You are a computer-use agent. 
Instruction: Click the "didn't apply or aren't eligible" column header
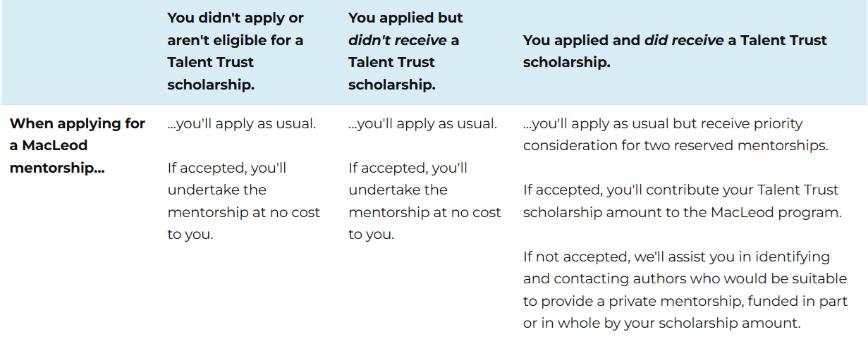pyautogui.click(x=236, y=51)
